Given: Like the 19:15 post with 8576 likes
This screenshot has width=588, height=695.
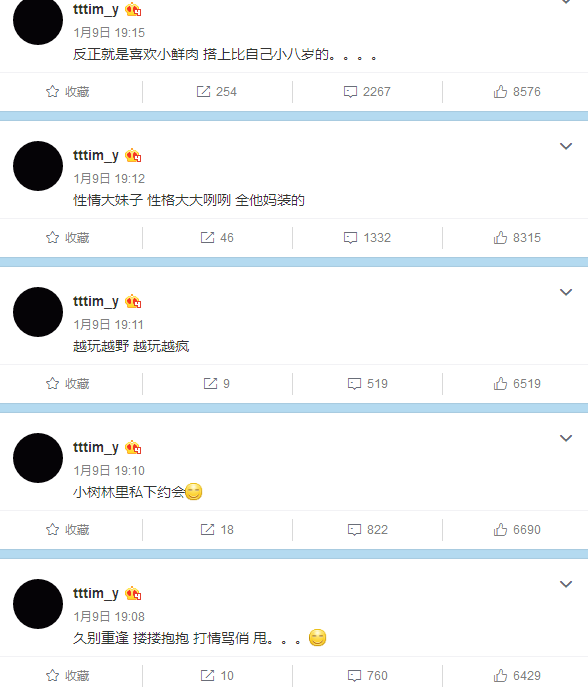Looking at the screenshot, I should click(517, 92).
